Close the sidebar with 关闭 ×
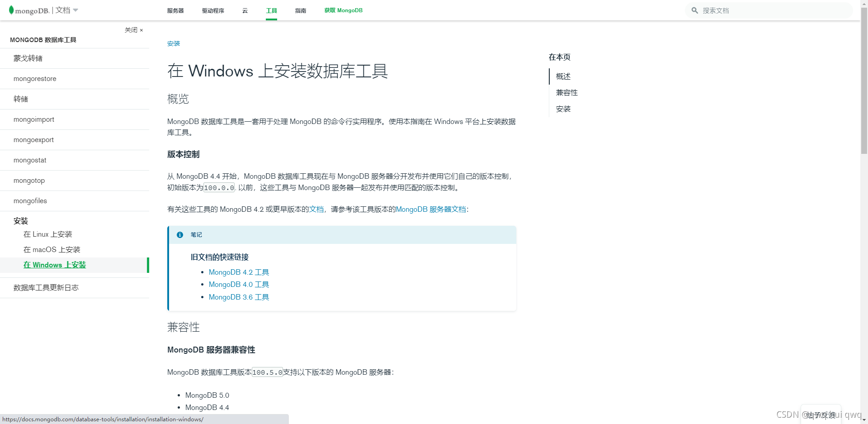The width and height of the screenshot is (868, 424). (134, 30)
